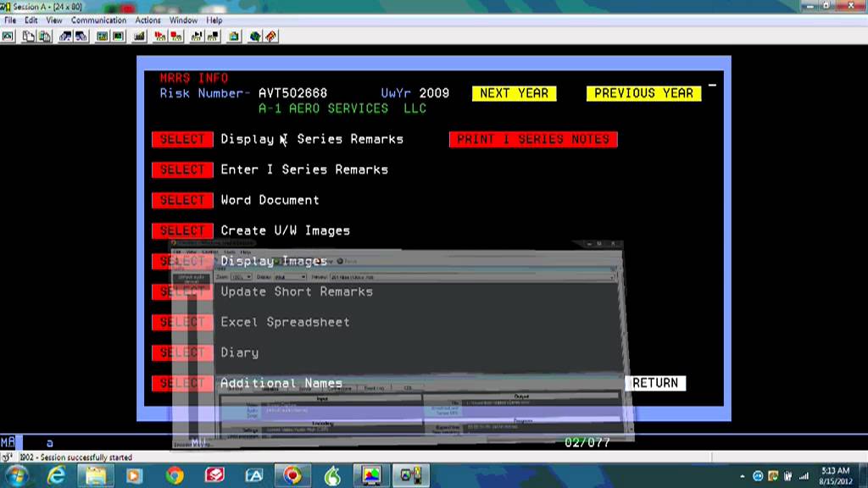Image resolution: width=868 pixels, height=488 pixels.
Task: Click the risk number AVT502668
Action: [x=292, y=93]
